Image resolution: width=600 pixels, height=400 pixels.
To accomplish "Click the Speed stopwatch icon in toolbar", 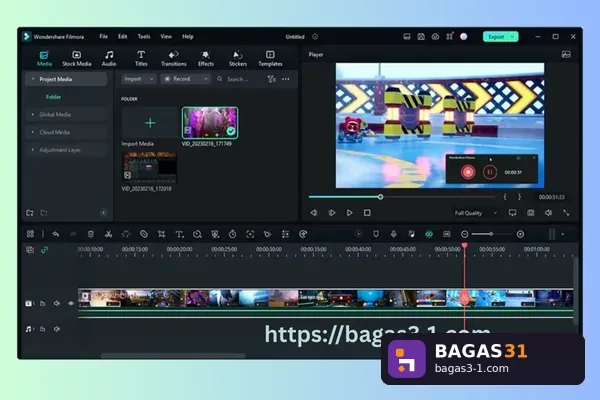I will tap(232, 234).
